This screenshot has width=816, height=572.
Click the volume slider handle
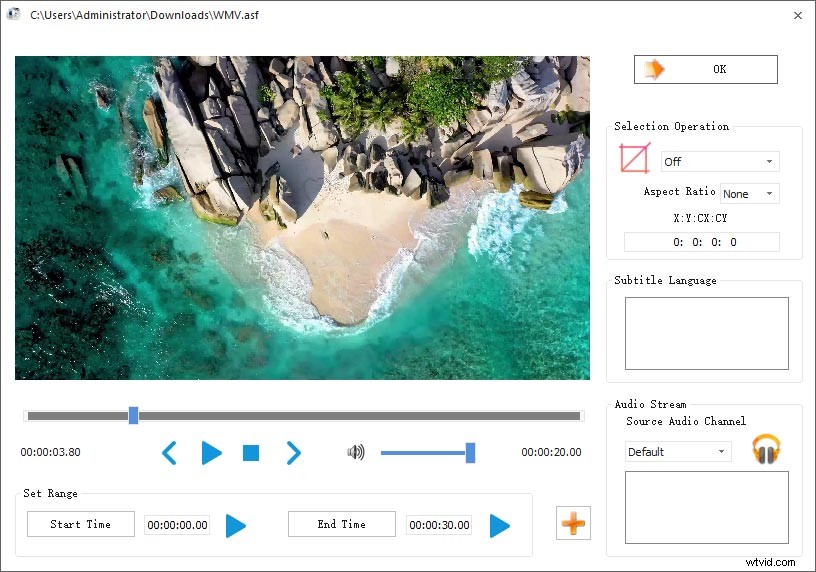coord(470,453)
